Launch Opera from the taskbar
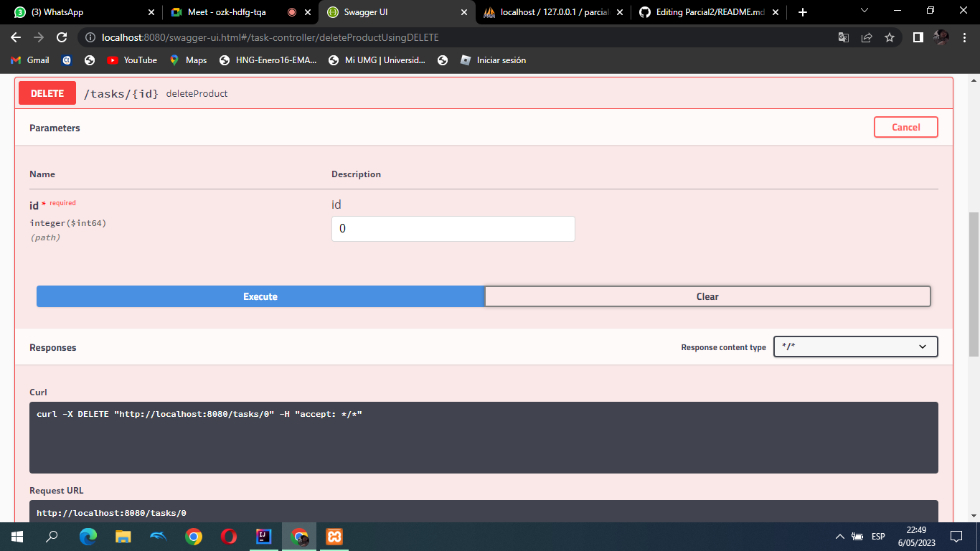This screenshot has height=551, width=980. pos(228,536)
